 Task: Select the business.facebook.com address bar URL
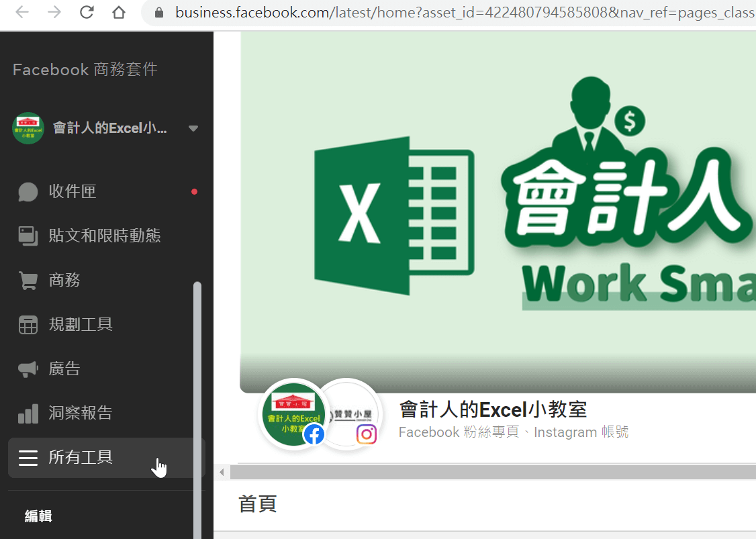click(x=465, y=13)
